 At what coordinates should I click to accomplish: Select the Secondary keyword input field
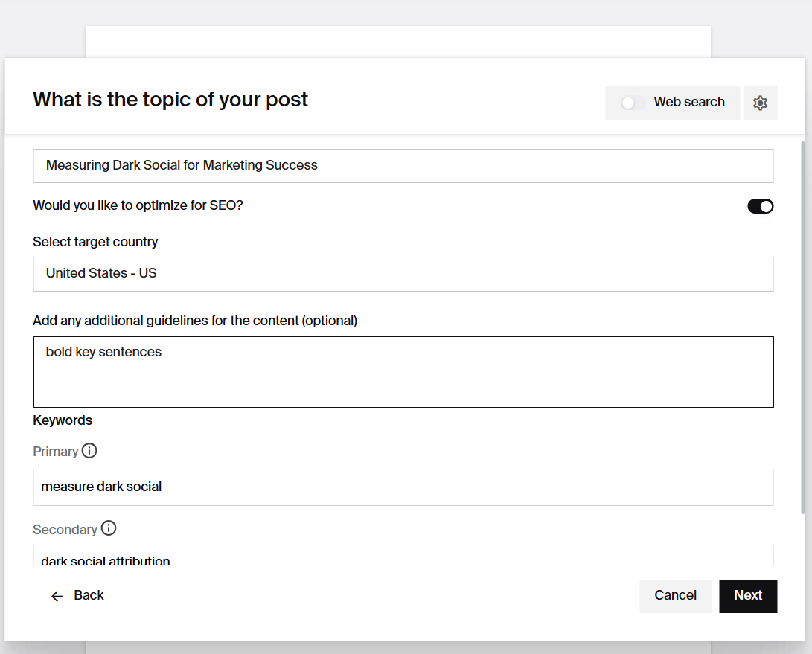[x=403, y=557]
